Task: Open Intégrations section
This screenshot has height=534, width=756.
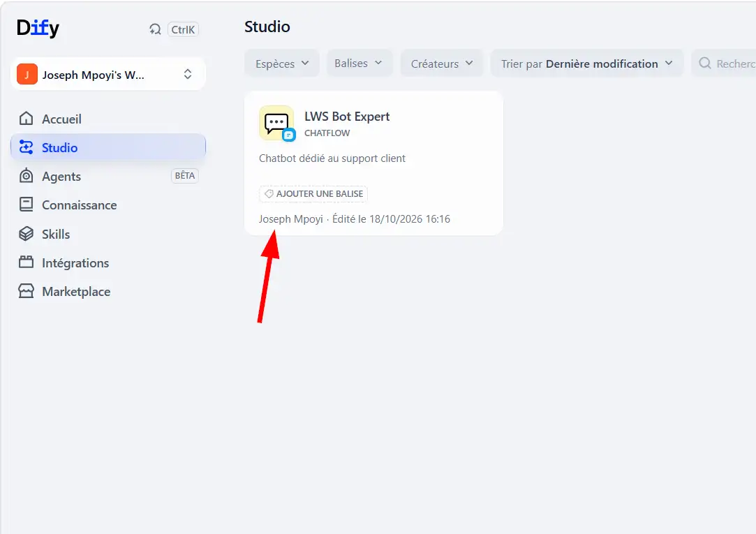Action: point(108,262)
